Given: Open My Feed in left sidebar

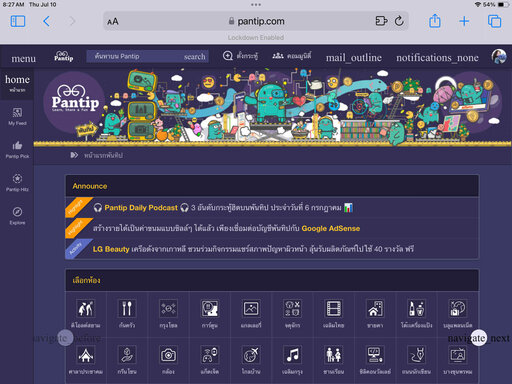Looking at the screenshot, I should (17, 116).
